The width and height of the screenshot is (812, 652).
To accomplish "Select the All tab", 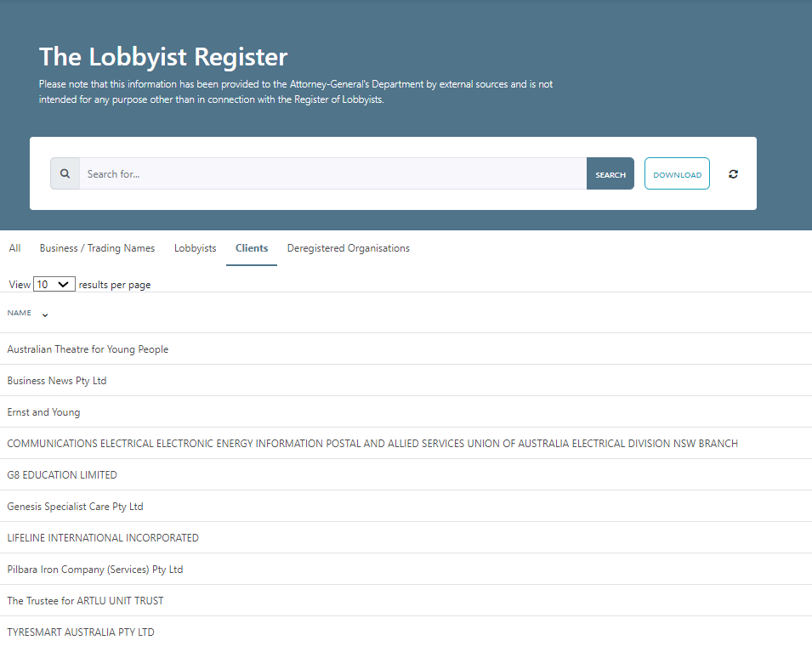I will 14,247.
